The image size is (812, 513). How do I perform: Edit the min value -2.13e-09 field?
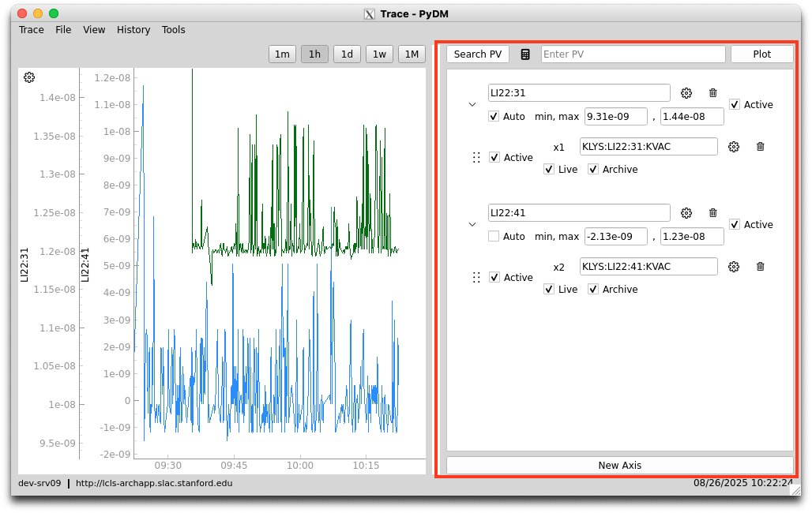tap(616, 237)
